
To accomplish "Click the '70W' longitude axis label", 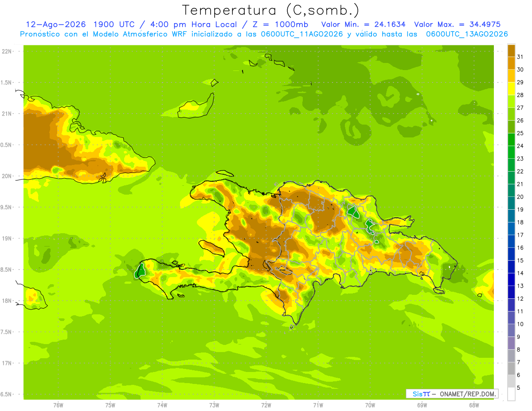I will click(x=370, y=405).
